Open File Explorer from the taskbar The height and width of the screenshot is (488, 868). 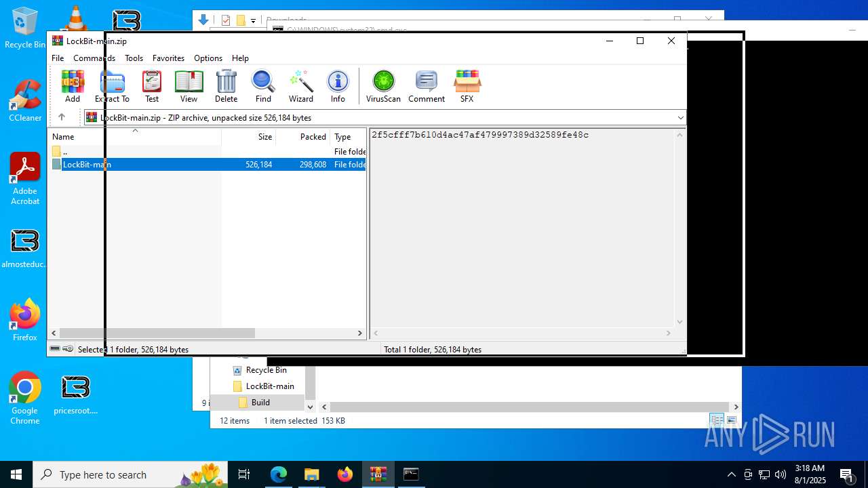tap(311, 474)
